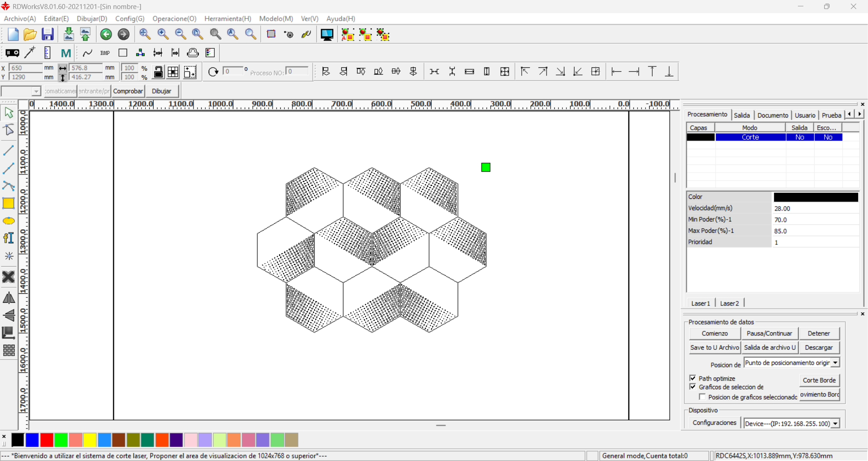
Task: Switch to the Laser2 tab
Action: pos(729,303)
